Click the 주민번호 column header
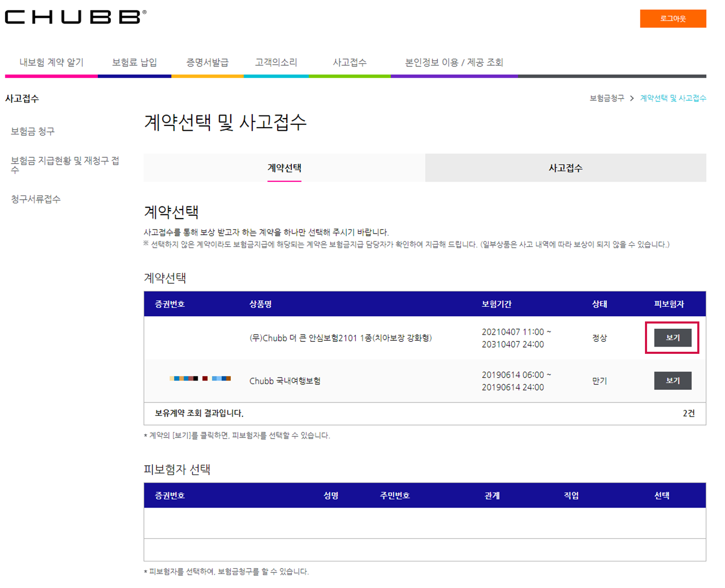 pyautogui.click(x=394, y=495)
